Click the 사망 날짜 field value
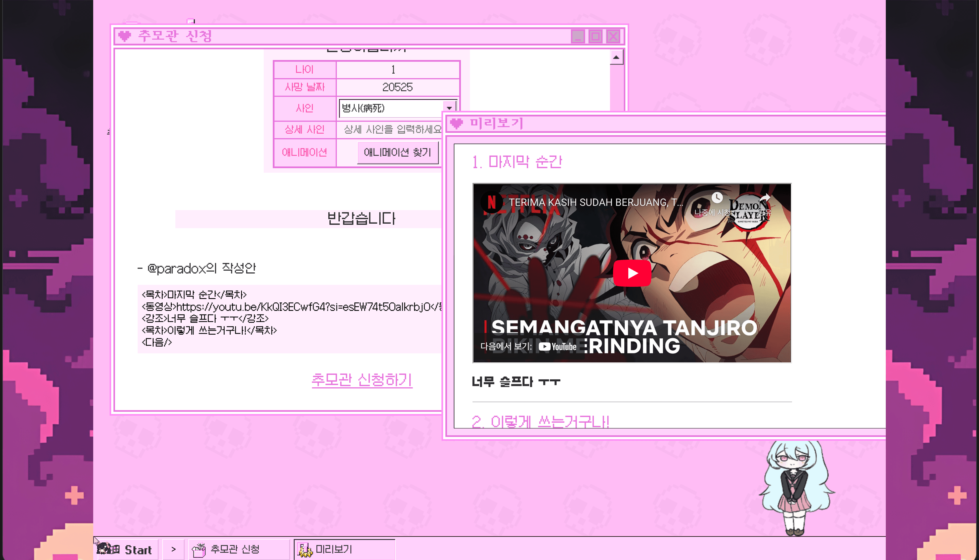 click(397, 87)
